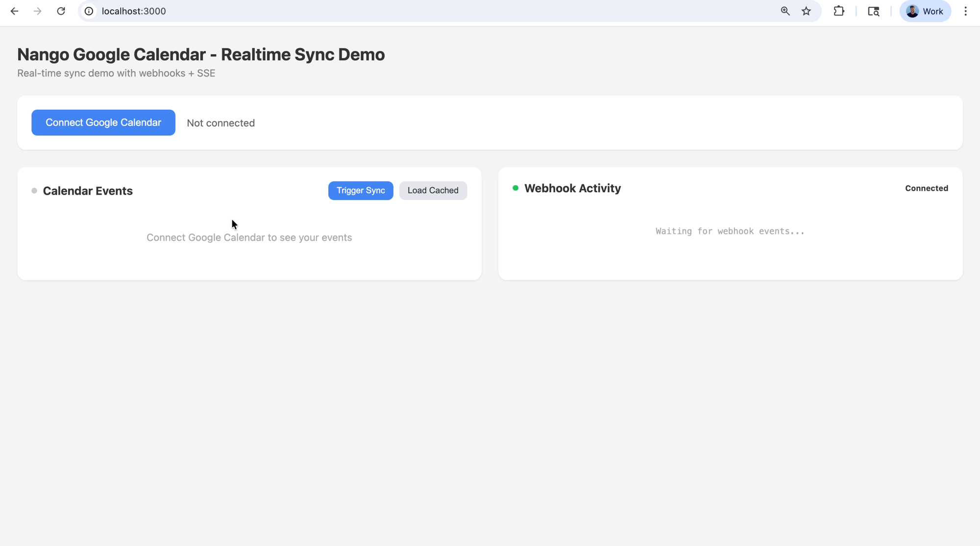The width and height of the screenshot is (980, 546).
Task: Bookmark this page with star icon
Action: (806, 11)
